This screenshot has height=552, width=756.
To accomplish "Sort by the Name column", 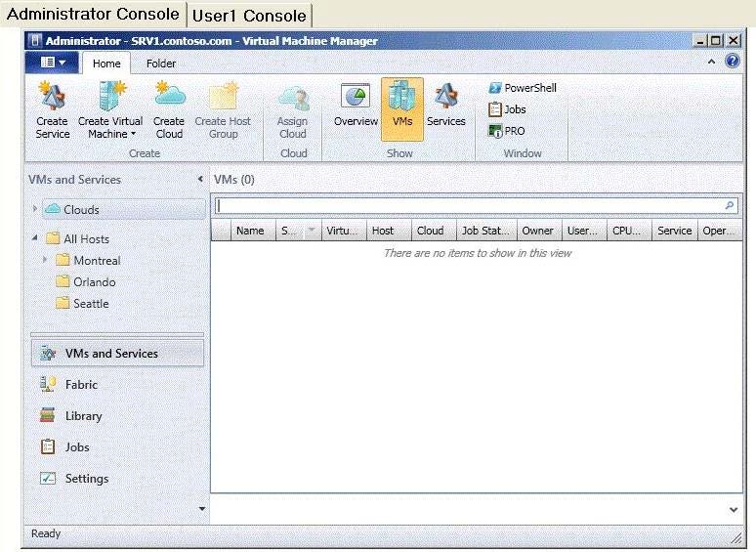I will tap(253, 231).
